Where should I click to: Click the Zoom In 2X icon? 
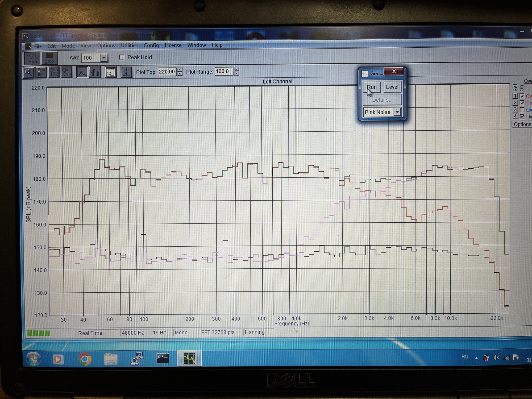coord(41,72)
